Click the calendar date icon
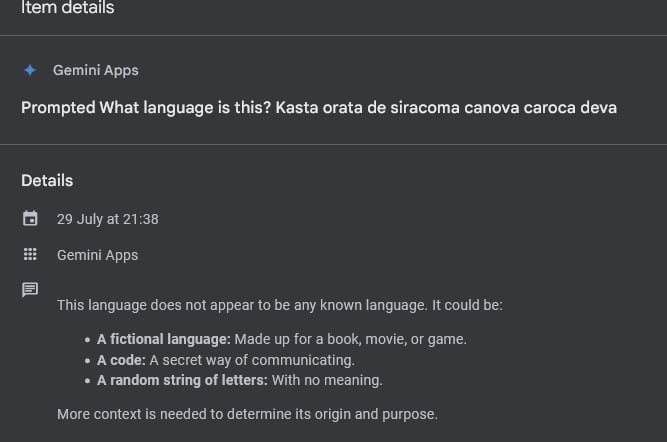 (x=30, y=219)
